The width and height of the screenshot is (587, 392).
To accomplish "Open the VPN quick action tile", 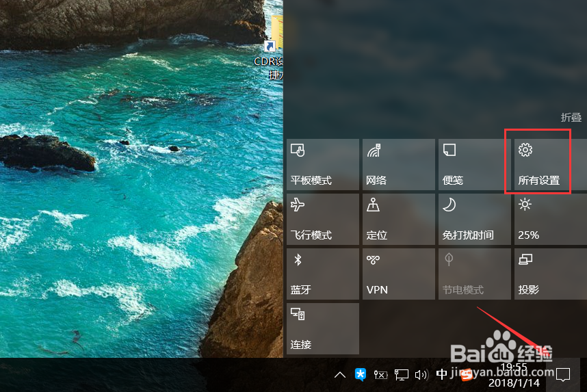I will 399,274.
